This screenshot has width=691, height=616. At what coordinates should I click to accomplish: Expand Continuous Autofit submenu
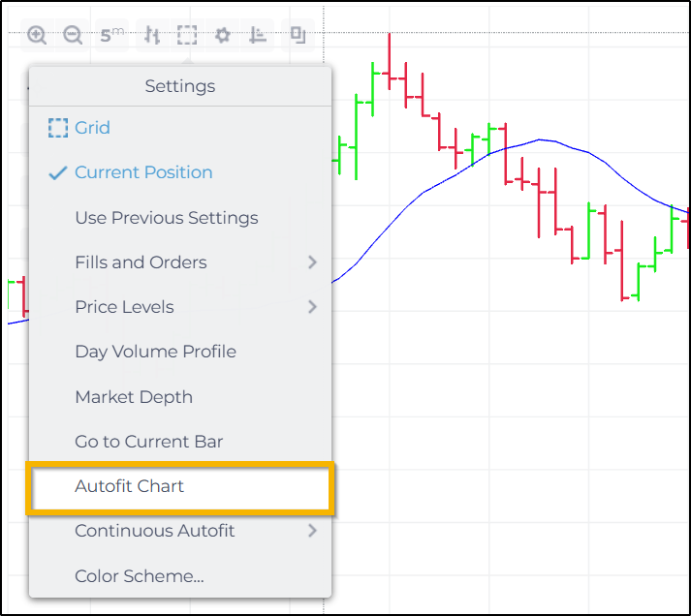pyautogui.click(x=180, y=531)
